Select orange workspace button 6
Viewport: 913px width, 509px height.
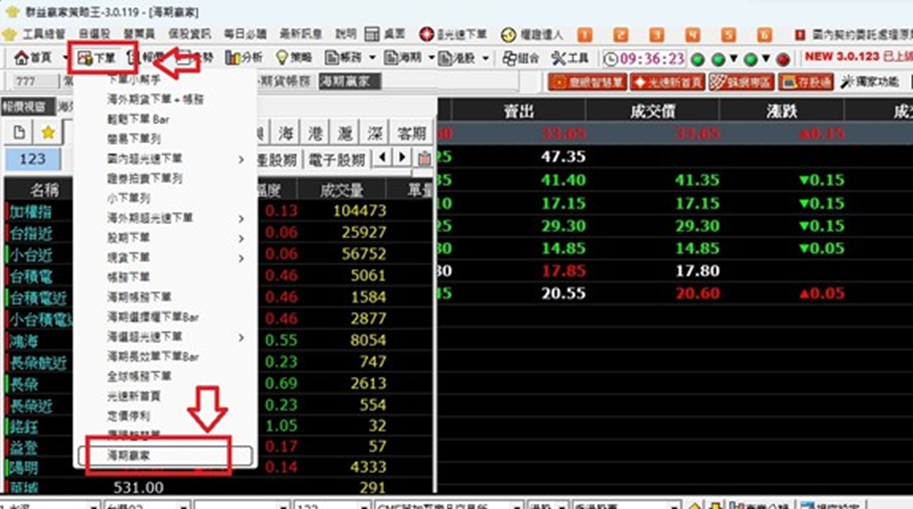[765, 35]
